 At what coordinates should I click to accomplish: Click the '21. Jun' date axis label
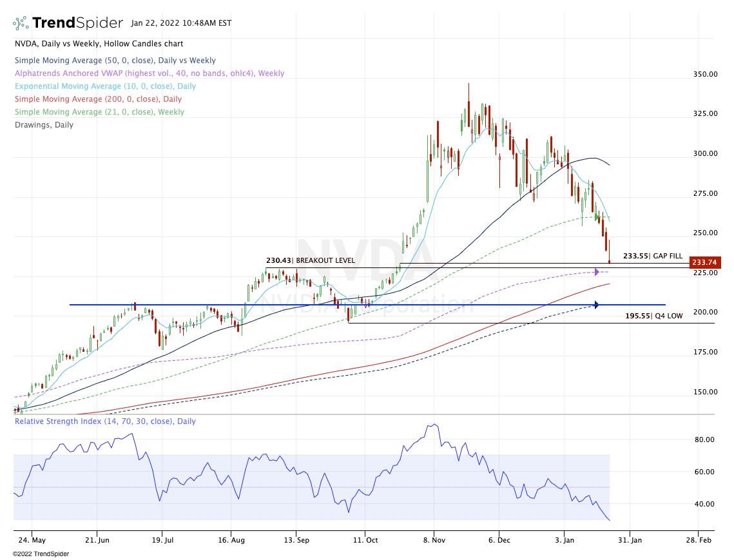[97, 540]
